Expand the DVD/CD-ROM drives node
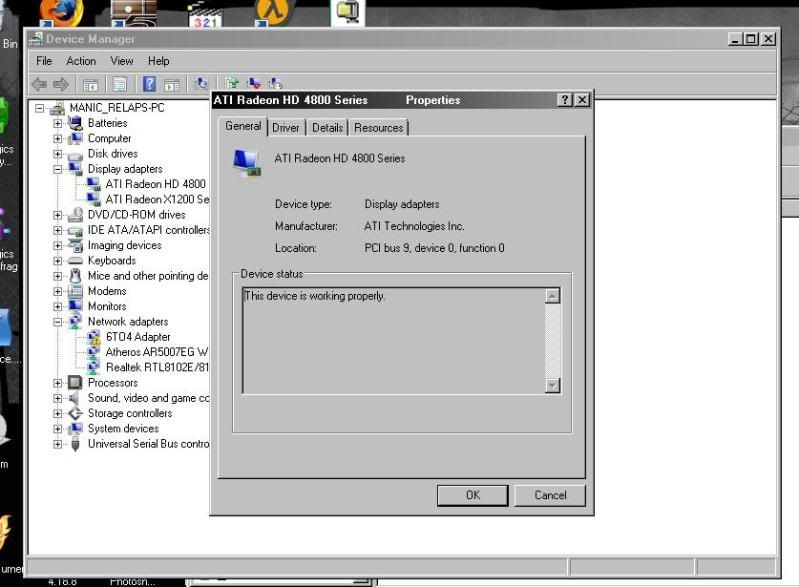 coord(58,215)
